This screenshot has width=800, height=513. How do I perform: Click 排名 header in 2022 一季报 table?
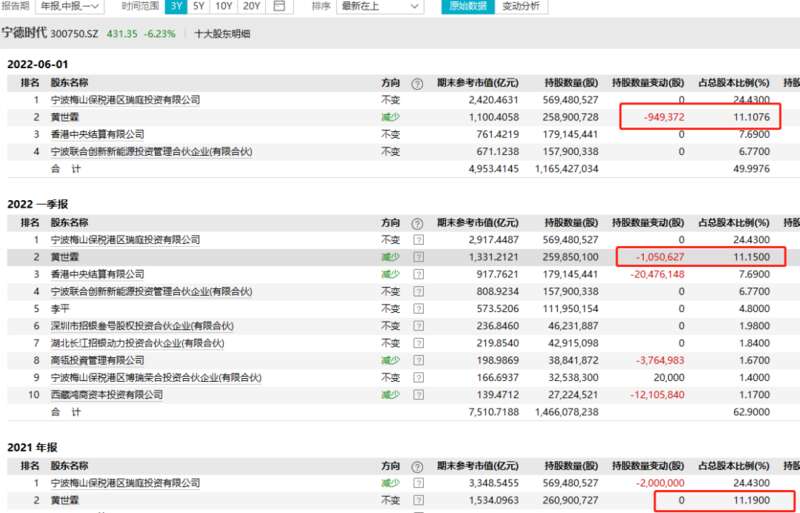(30, 223)
